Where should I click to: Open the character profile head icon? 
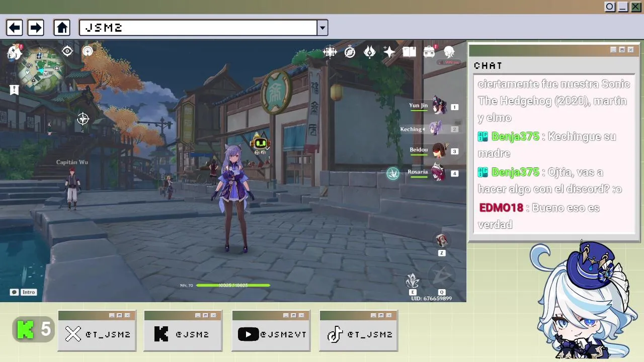[449, 52]
